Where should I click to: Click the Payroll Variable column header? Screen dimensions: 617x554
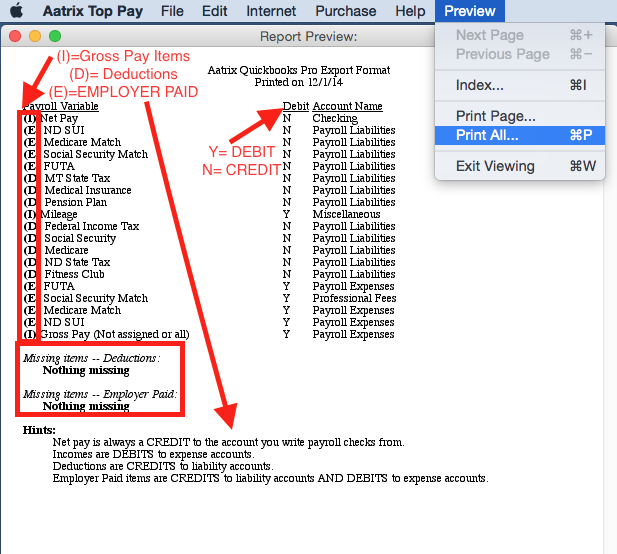click(61, 106)
